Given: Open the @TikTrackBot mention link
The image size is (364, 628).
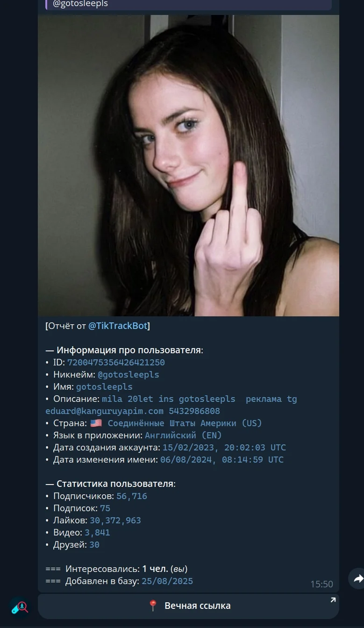Looking at the screenshot, I should pyautogui.click(x=118, y=326).
